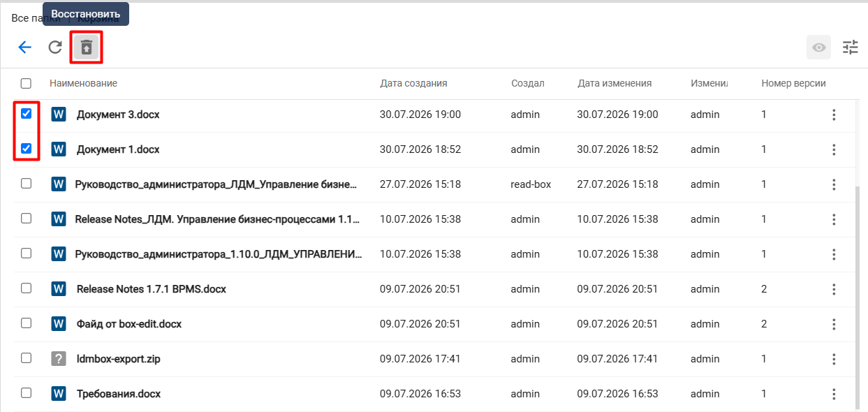Open three-dot menu for ldmbox-export.zip
Image resolution: width=868 pixels, height=412 pixels.
click(834, 359)
